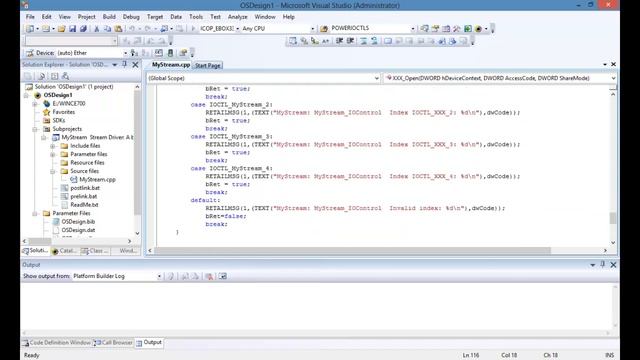Click the New Project toolbar icon
640x360 pixels.
coord(30,29)
